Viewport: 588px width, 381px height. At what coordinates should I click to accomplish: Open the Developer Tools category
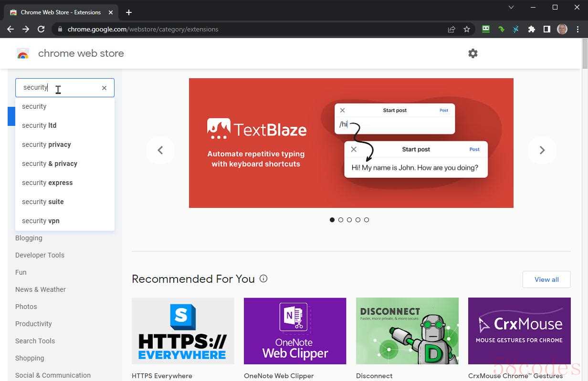click(40, 255)
